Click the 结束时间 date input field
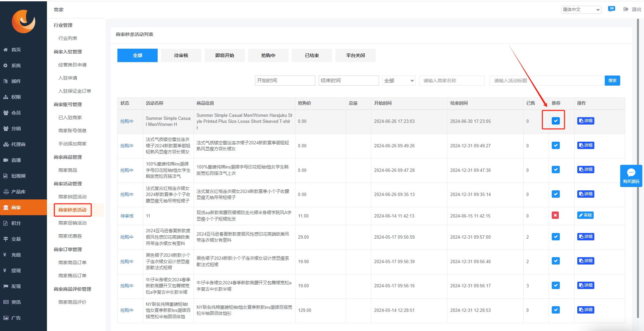 (349, 81)
